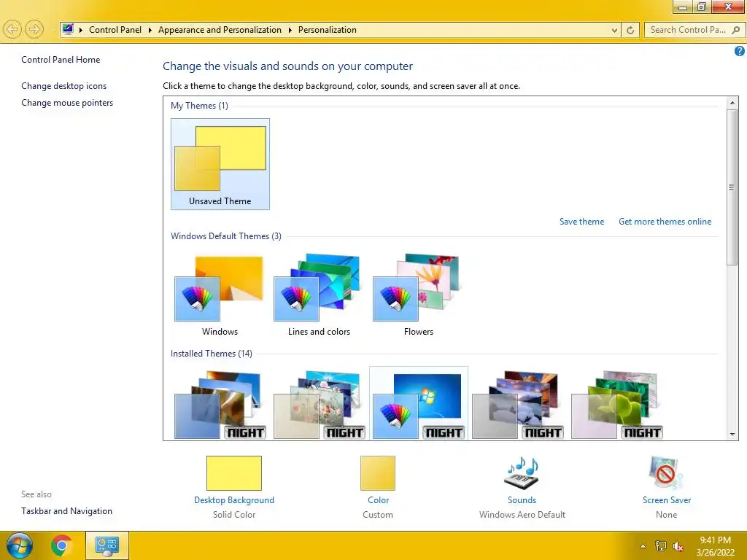Click the Personalization taskbar button
747x560 pixels.
(x=107, y=545)
